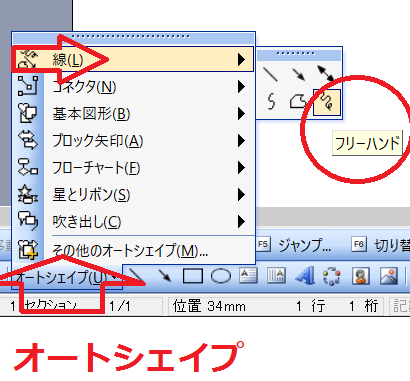Click the F6 切り替え button
Image resolution: width=410 pixels, height=381 pixels.
pos(381,245)
